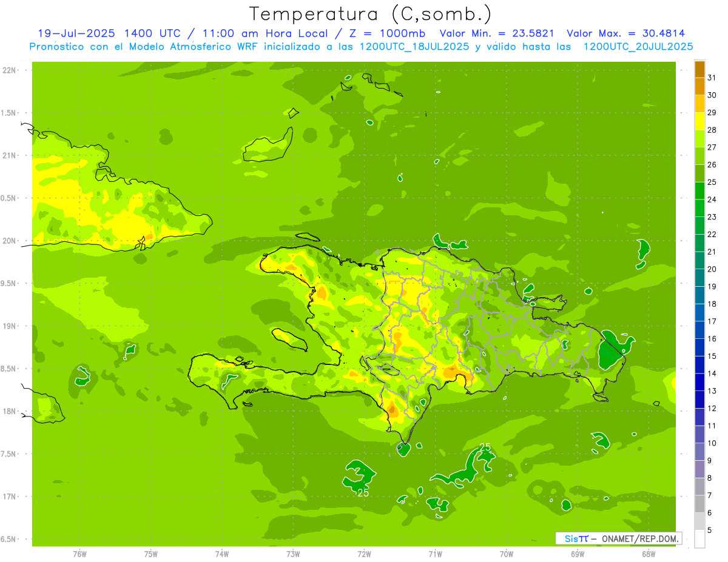Image resolution: width=728 pixels, height=562 pixels.
Task: Click the "8" label on the color scale
Action: point(709,478)
